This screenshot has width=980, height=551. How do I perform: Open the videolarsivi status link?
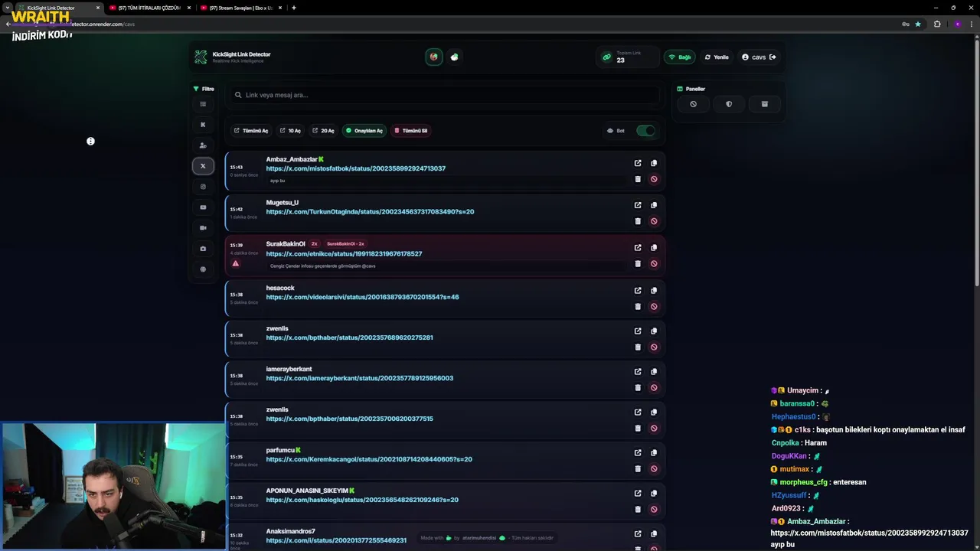[362, 297]
